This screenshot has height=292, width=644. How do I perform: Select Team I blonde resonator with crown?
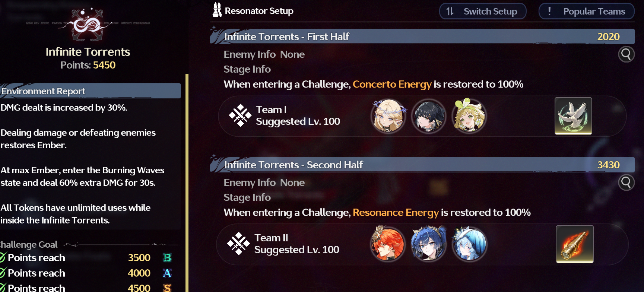[388, 116]
